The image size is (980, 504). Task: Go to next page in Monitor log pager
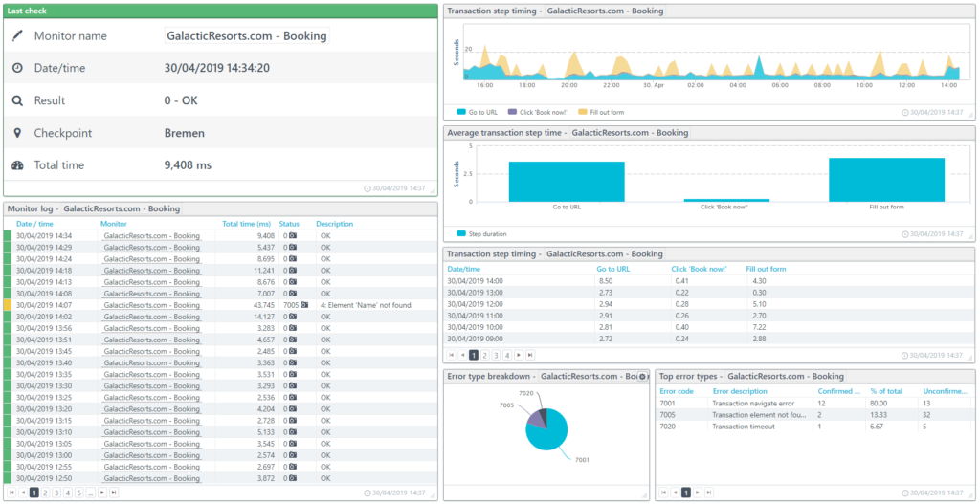click(103, 493)
